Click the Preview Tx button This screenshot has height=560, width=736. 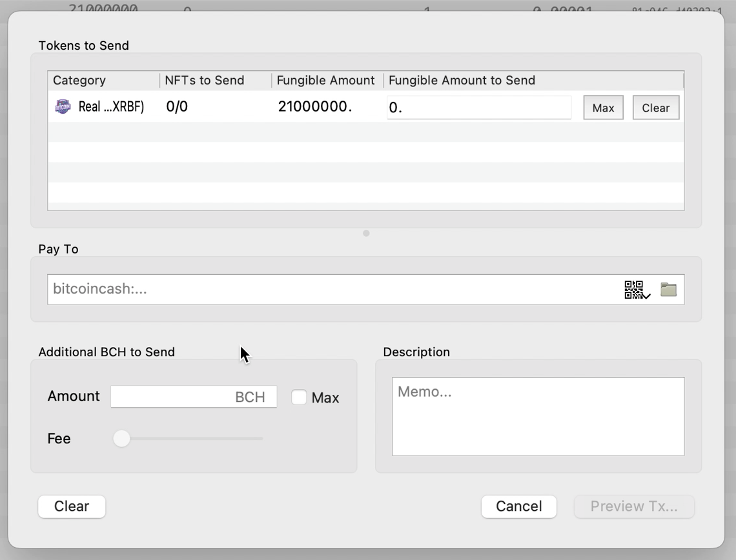coord(634,506)
